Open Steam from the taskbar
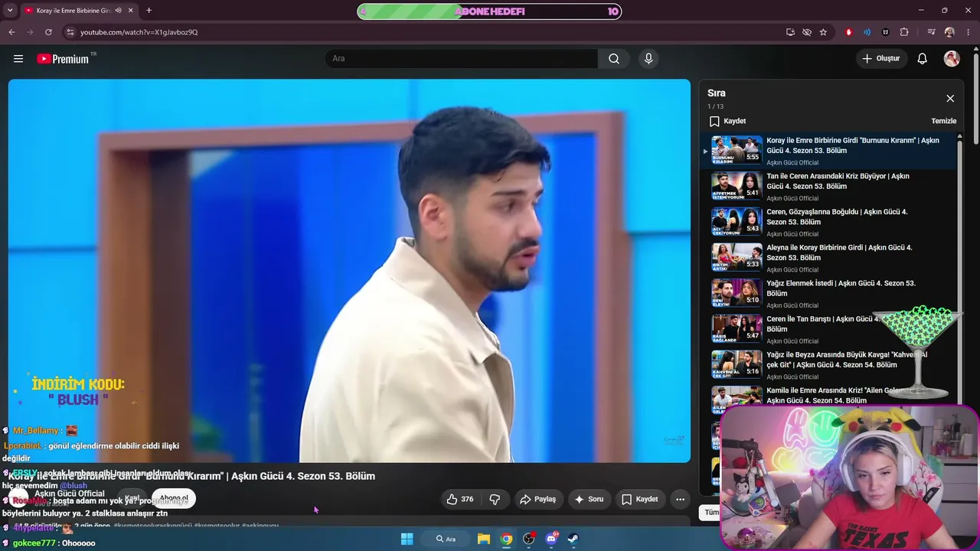980x551 pixels. (573, 539)
